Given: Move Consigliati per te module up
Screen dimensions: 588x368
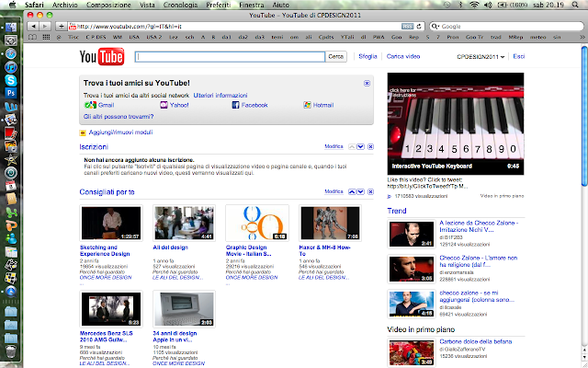Looking at the screenshot, I should (x=352, y=192).
